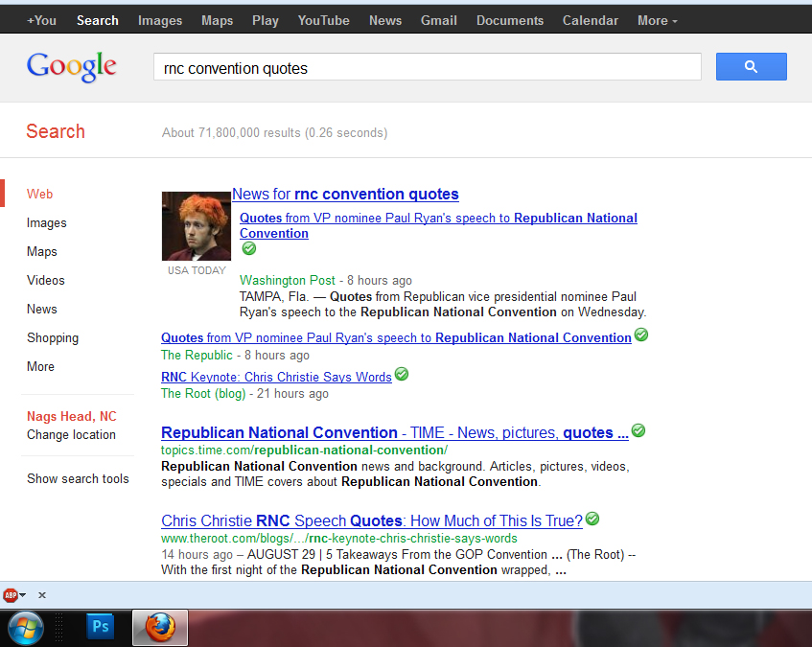Open 'News for rnc convention quotes' link
The image size is (812, 647).
click(x=345, y=194)
